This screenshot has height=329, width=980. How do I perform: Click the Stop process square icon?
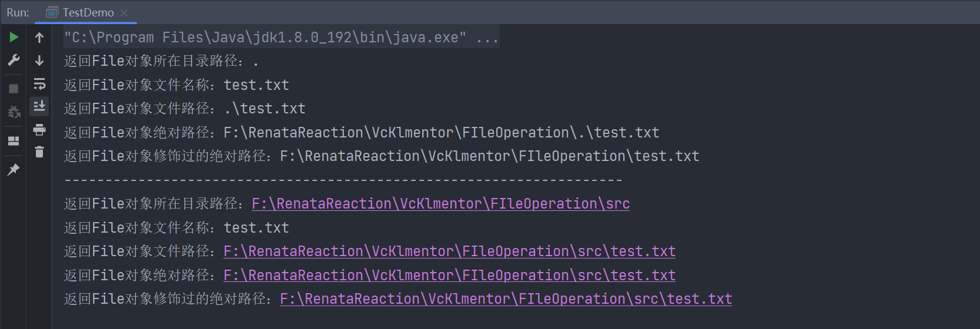click(x=14, y=89)
